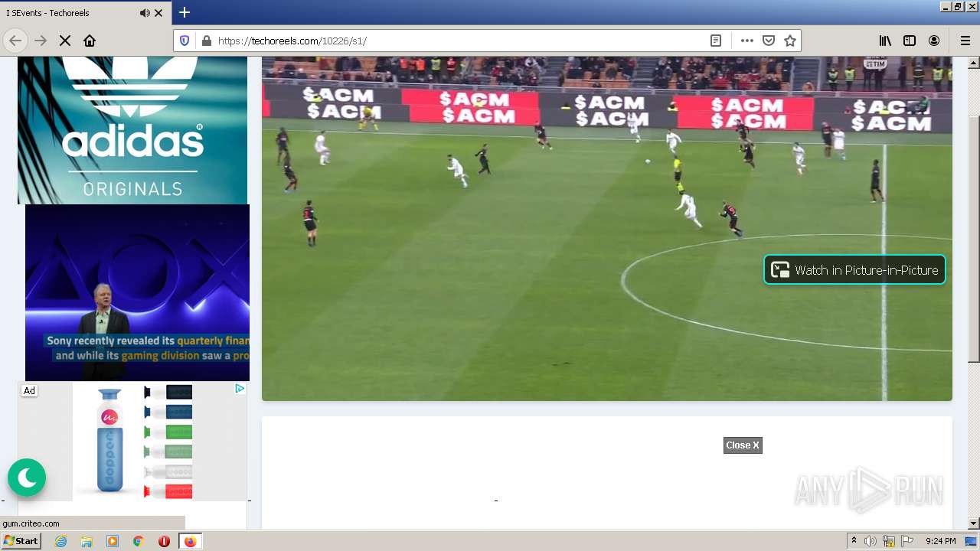Mute the tab's audio icon

click(x=145, y=13)
